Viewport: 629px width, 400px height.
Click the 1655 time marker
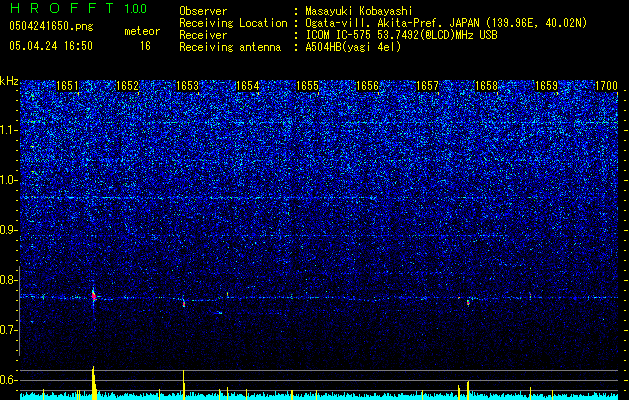pyautogui.click(x=307, y=86)
